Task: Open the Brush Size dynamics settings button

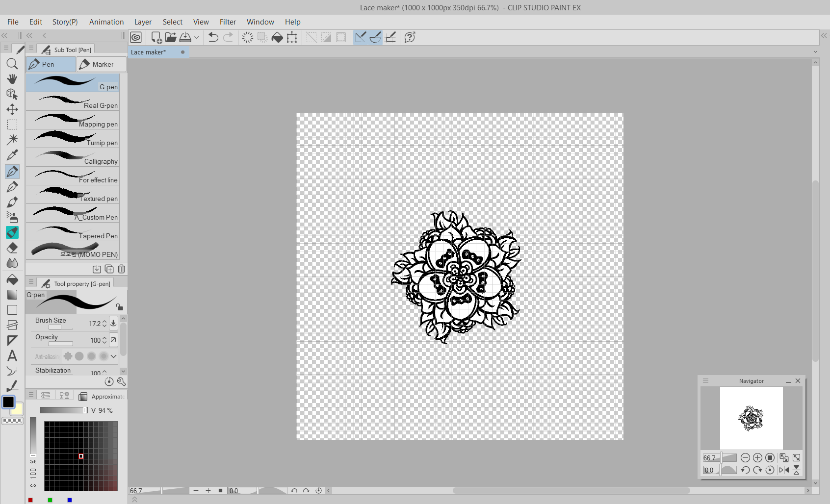Action: click(x=113, y=323)
